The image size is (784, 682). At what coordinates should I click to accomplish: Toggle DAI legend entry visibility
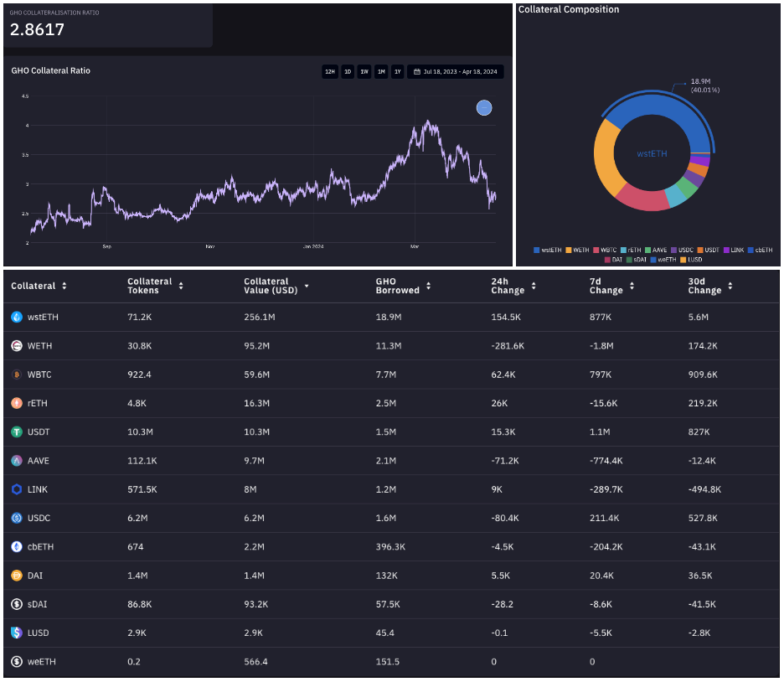tap(613, 260)
